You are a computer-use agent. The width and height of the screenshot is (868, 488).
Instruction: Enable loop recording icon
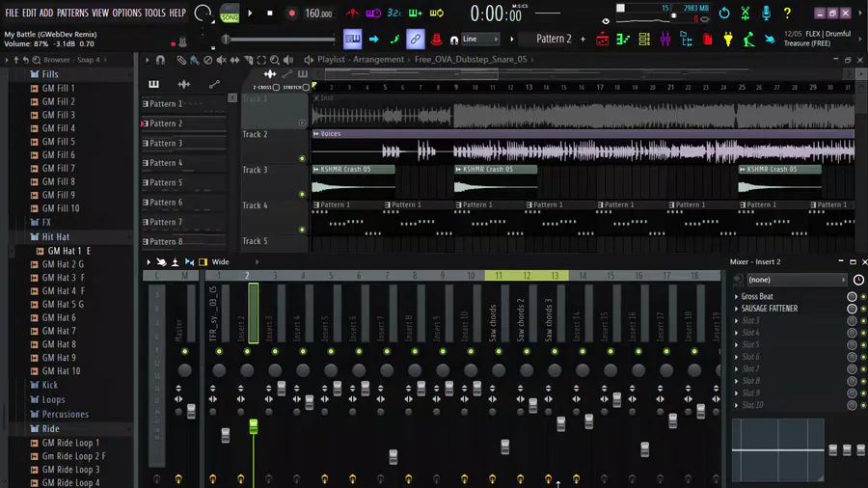pos(437,13)
